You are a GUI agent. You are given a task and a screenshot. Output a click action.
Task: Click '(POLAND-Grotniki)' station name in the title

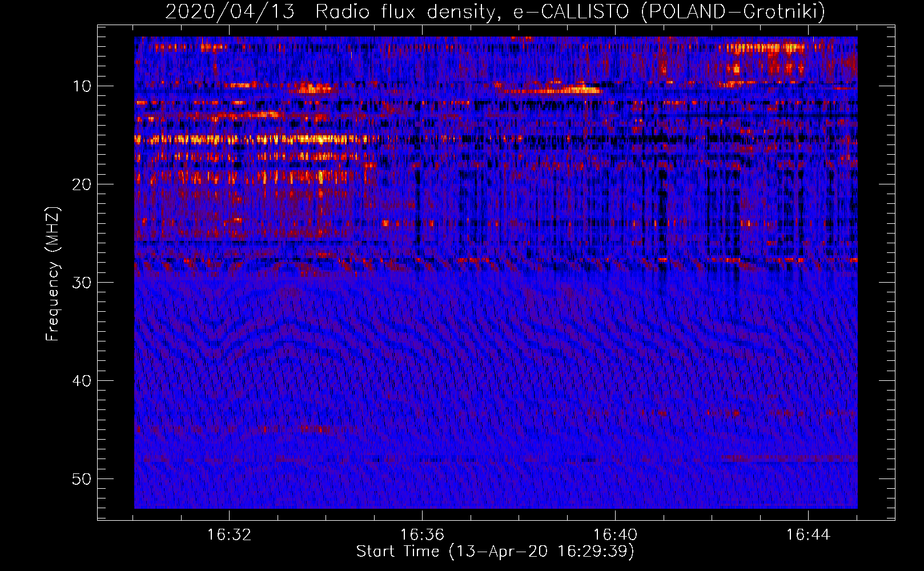(x=733, y=11)
